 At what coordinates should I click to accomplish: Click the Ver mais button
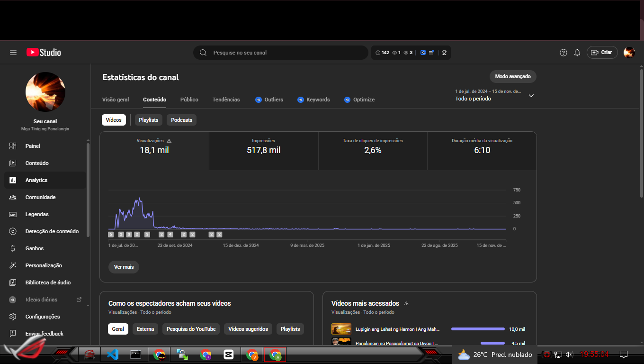[x=124, y=267]
